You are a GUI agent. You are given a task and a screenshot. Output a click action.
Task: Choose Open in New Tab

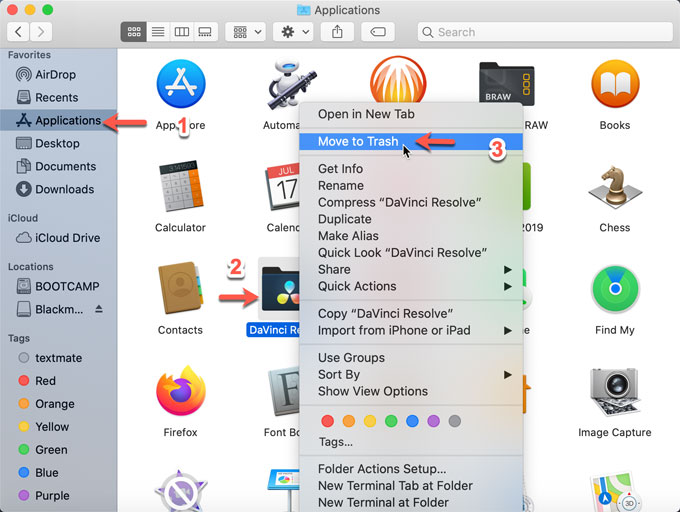pyautogui.click(x=411, y=114)
